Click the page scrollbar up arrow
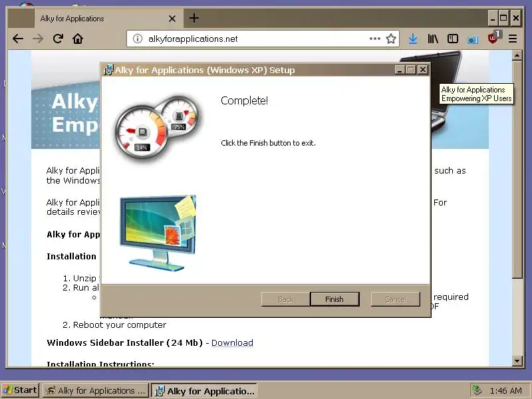 pyautogui.click(x=517, y=55)
